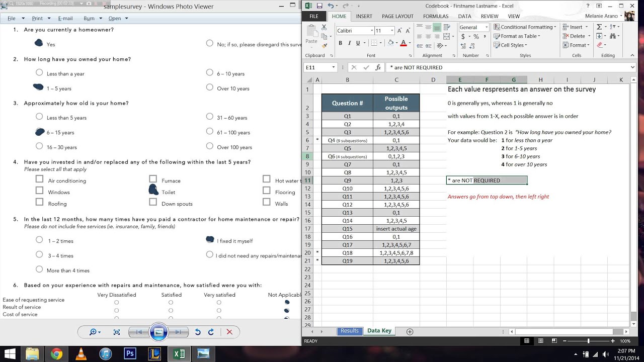
Task: Click the Italic formatting icon
Action: [349, 43]
